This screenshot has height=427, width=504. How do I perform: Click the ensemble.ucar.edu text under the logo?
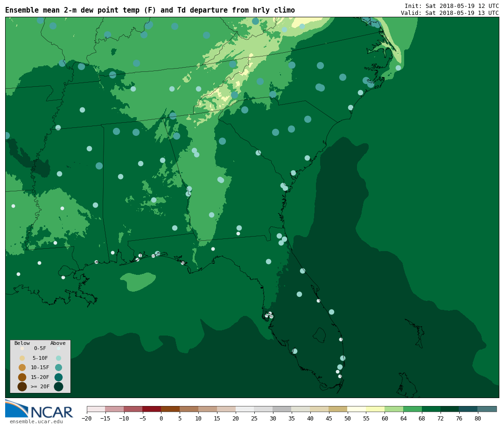(36, 421)
